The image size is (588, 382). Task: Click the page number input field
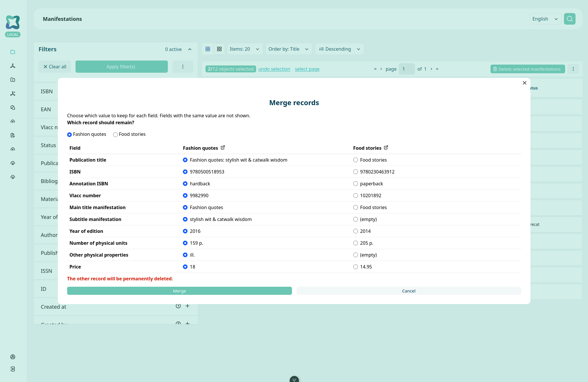[x=407, y=69]
